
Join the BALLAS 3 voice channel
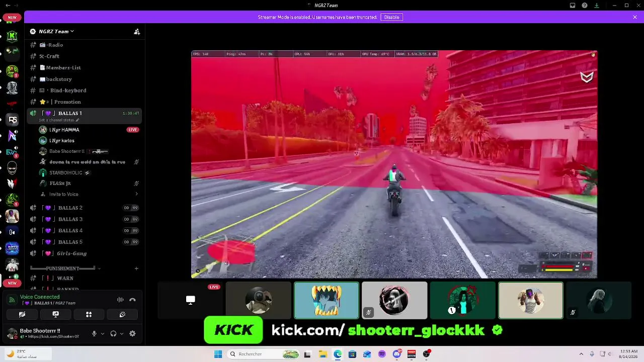pos(84,219)
